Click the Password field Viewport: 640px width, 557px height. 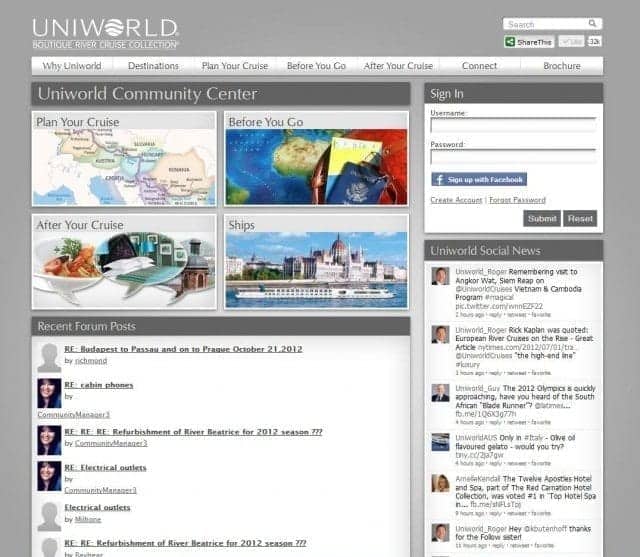click(x=513, y=157)
